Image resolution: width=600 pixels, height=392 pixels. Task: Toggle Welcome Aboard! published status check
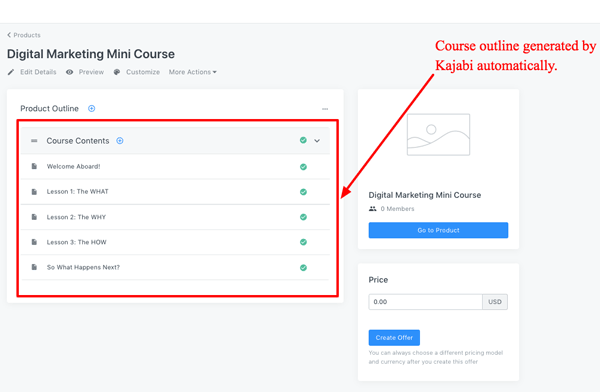[303, 167]
